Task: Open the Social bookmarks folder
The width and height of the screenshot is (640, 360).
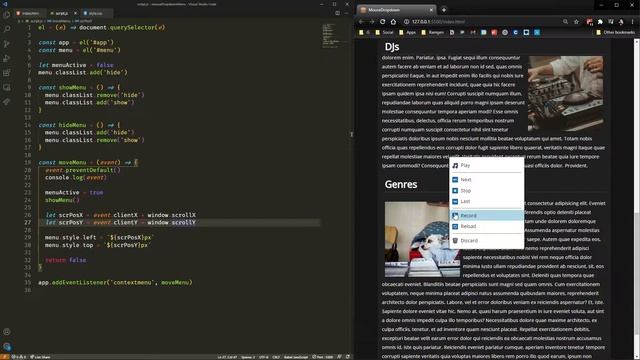Action: pos(384,32)
